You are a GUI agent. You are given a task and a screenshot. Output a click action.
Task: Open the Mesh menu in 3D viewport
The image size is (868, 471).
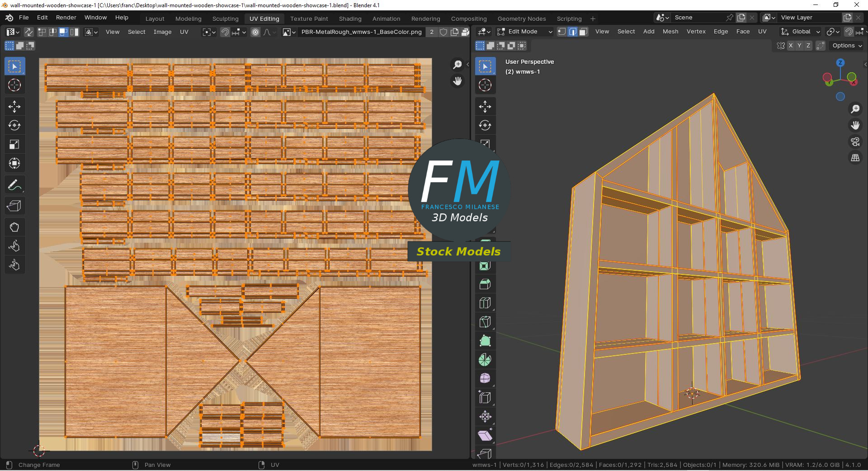pos(670,32)
